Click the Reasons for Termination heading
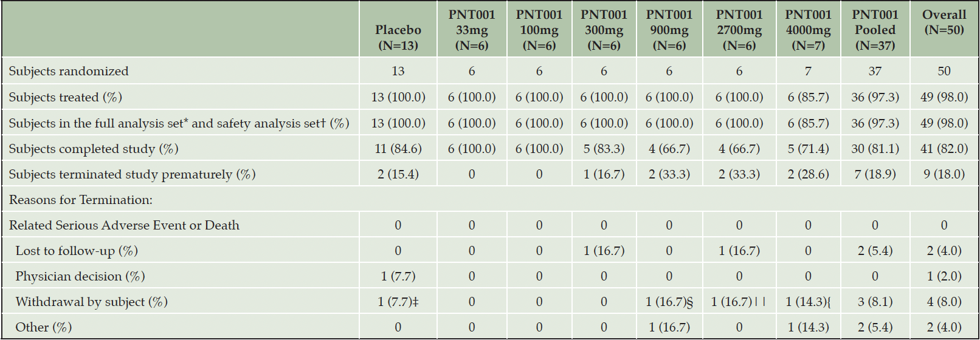Screen dimensions: 980x340 pyautogui.click(x=80, y=200)
